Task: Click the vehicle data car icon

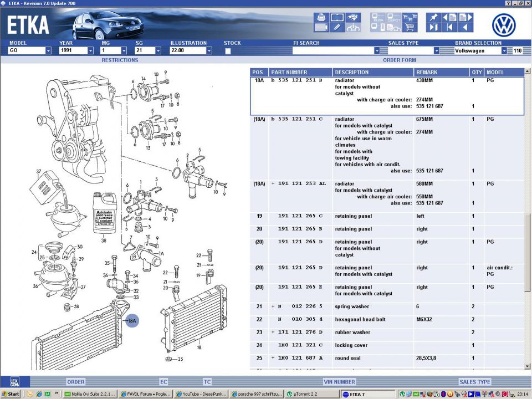Action: [x=353, y=28]
